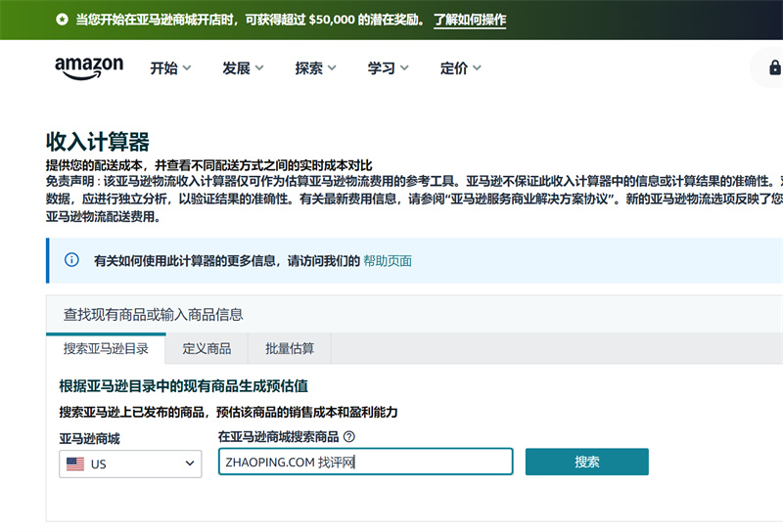Open the 帮助页面 link

point(387,260)
